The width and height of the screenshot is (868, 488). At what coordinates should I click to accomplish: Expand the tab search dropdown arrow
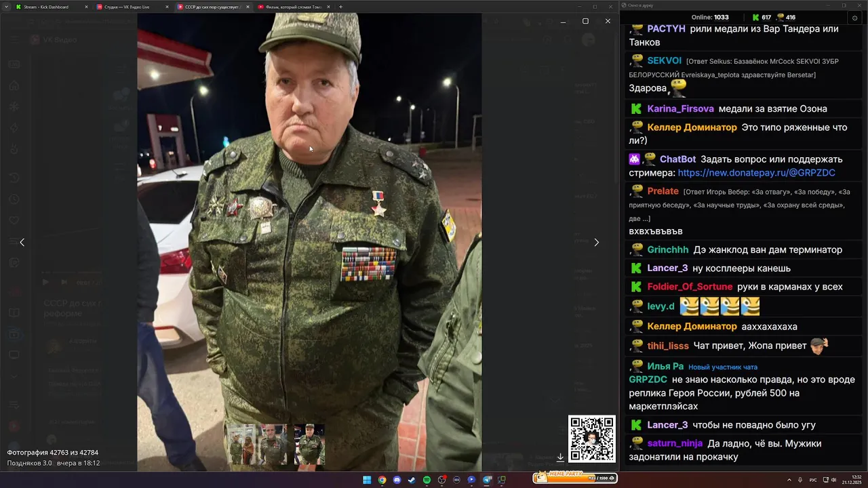coord(6,7)
